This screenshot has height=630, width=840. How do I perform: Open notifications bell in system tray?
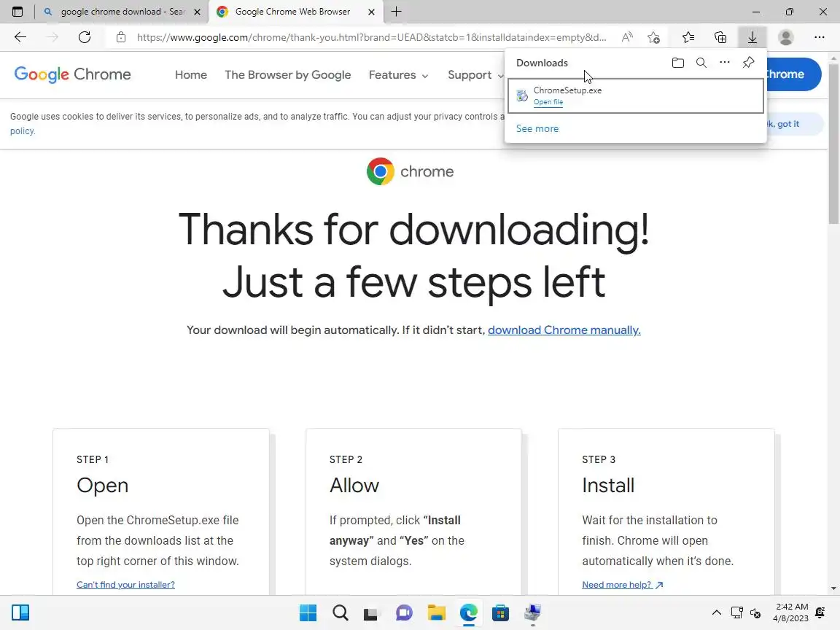pyautogui.click(x=820, y=612)
